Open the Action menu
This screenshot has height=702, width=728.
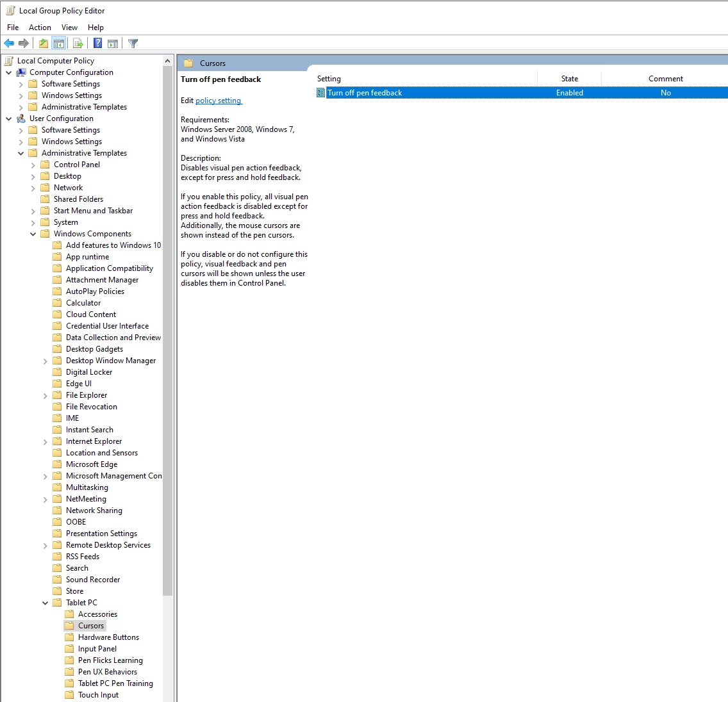tap(40, 28)
